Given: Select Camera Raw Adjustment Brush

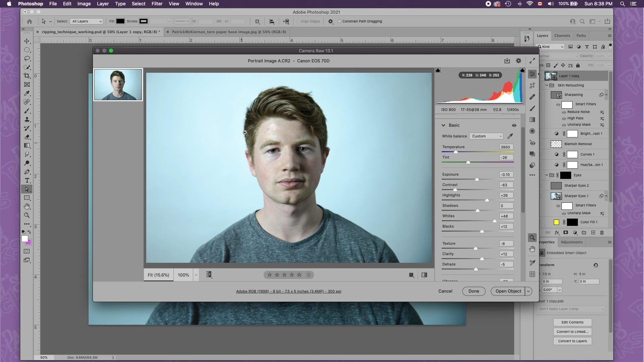Looking at the screenshot, I should pos(532,108).
